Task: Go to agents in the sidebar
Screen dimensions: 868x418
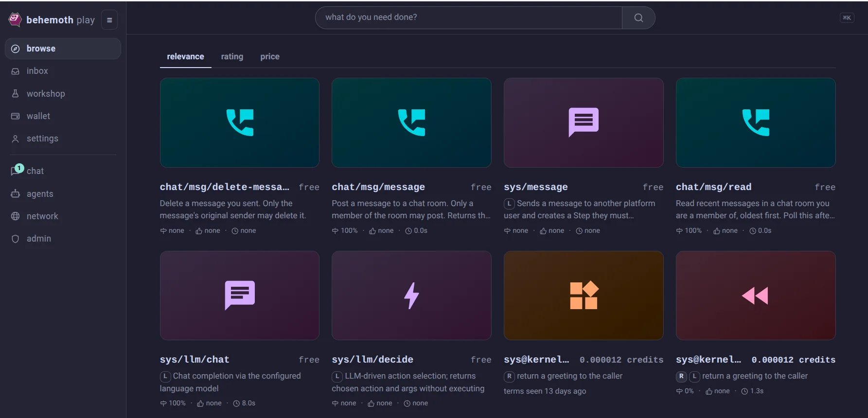Action: (63, 193)
